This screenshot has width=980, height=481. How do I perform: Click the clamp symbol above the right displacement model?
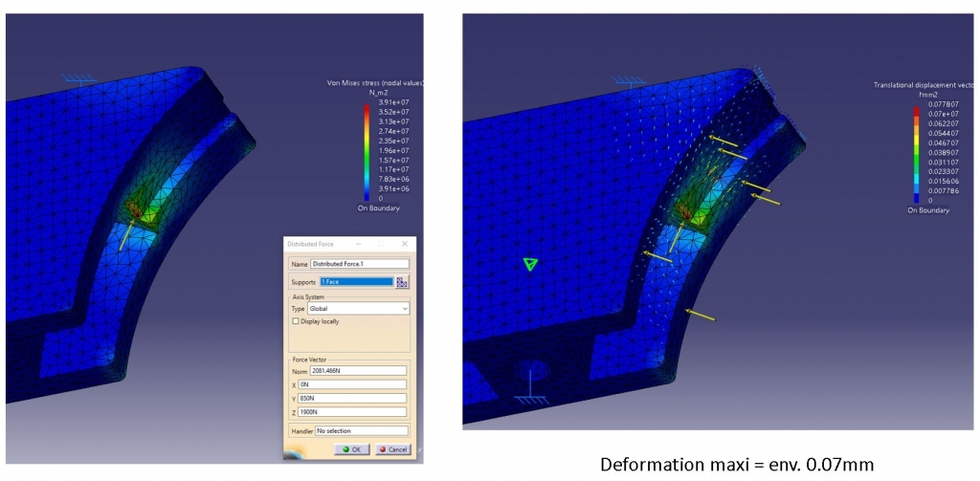[x=630, y=80]
